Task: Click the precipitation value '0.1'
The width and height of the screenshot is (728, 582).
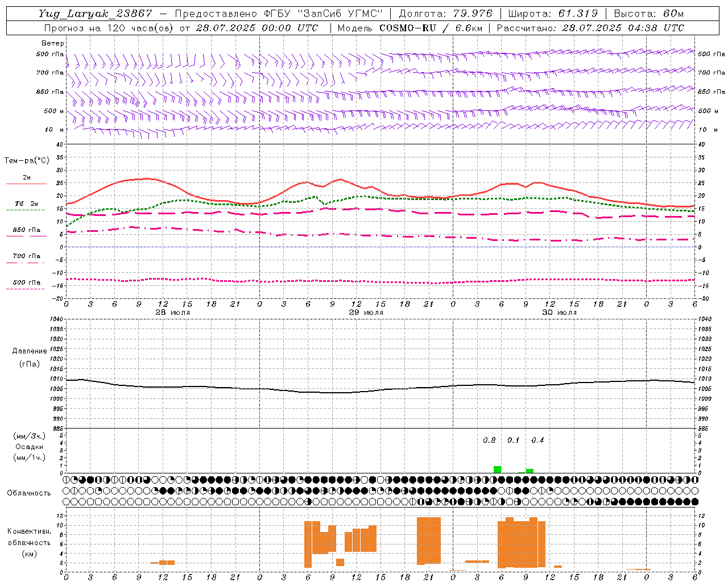Action: tap(513, 440)
